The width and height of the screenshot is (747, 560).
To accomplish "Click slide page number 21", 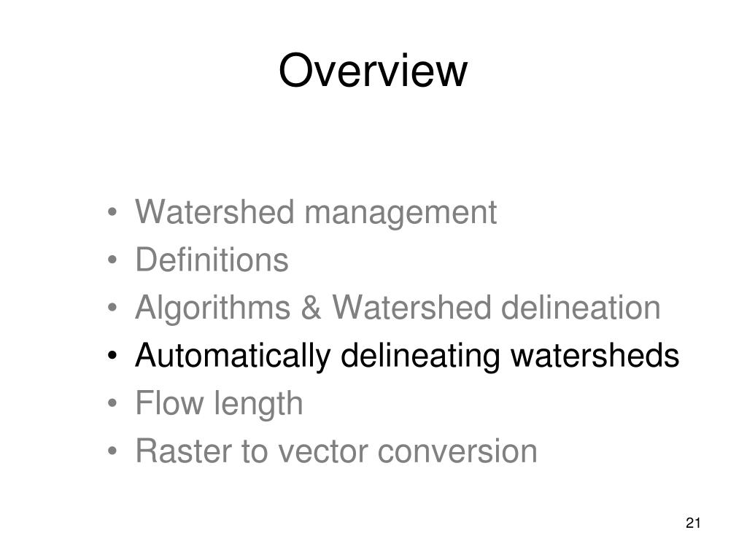I will [x=693, y=523].
